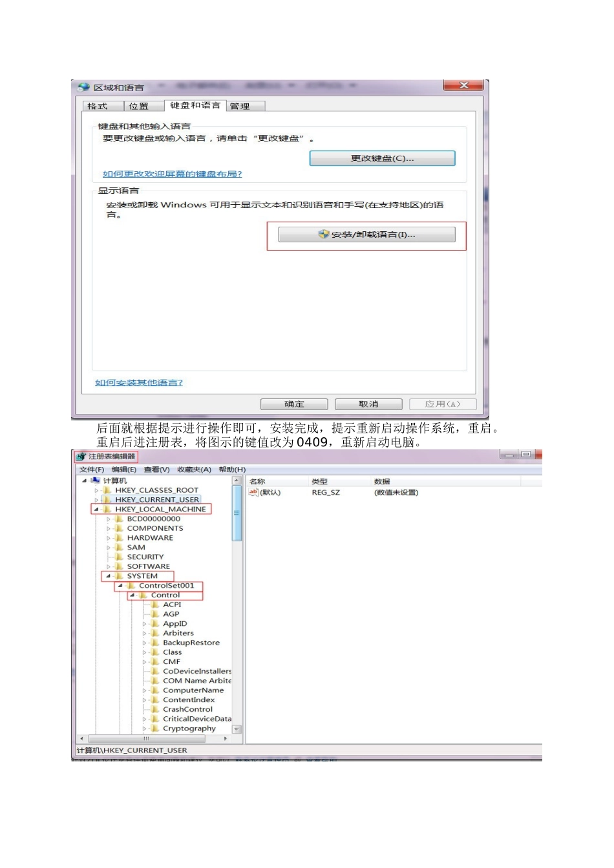Image resolution: width=614 pixels, height=868 pixels.
Task: Expand the COMPONENTS key arrow
Action: tap(109, 528)
